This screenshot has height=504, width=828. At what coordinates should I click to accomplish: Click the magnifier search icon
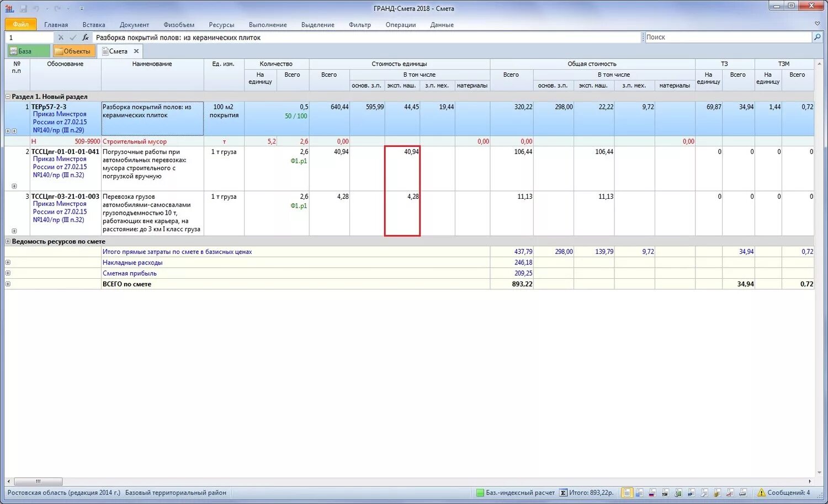click(817, 37)
